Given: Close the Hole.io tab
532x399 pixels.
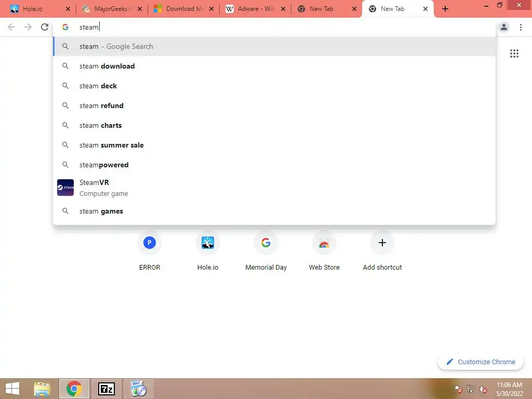Looking at the screenshot, I should [x=68, y=9].
